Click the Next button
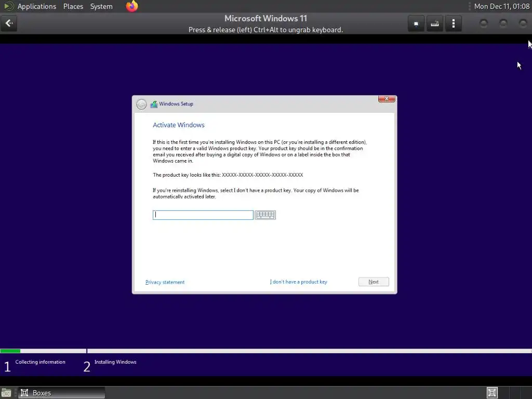532x399 pixels. coord(374,282)
